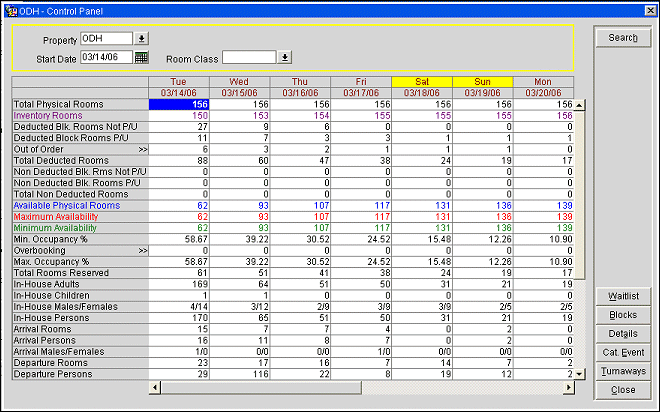660x412 pixels.
Task: Click the Cat. Event button
Action: pos(622,352)
